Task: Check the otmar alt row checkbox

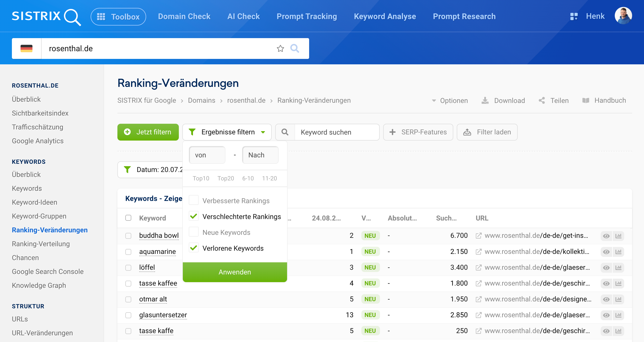Action: point(128,299)
